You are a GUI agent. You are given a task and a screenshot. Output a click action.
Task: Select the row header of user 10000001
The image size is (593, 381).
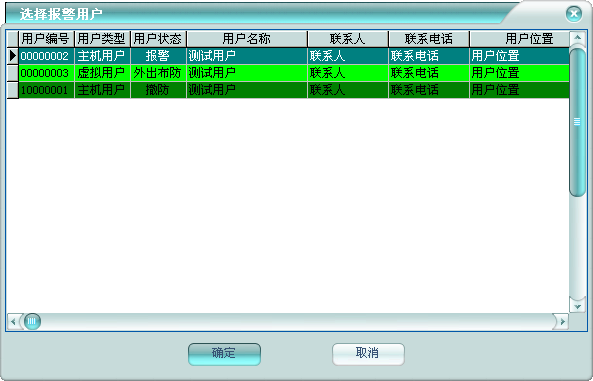click(13, 90)
